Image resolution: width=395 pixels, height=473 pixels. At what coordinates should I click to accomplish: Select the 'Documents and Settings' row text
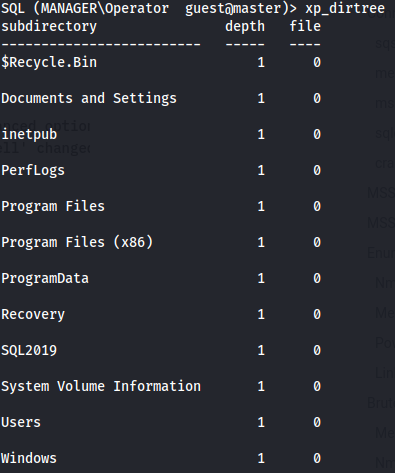coord(89,98)
